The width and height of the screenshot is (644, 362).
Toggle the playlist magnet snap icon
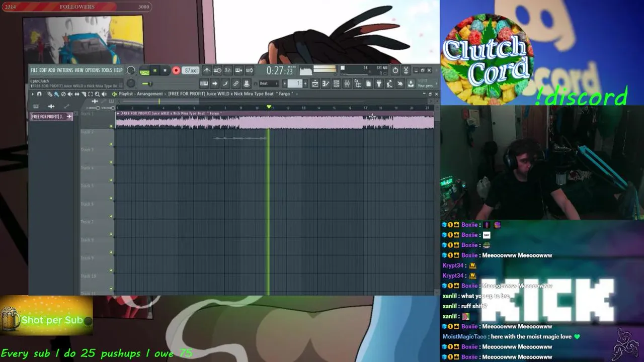pos(39,94)
